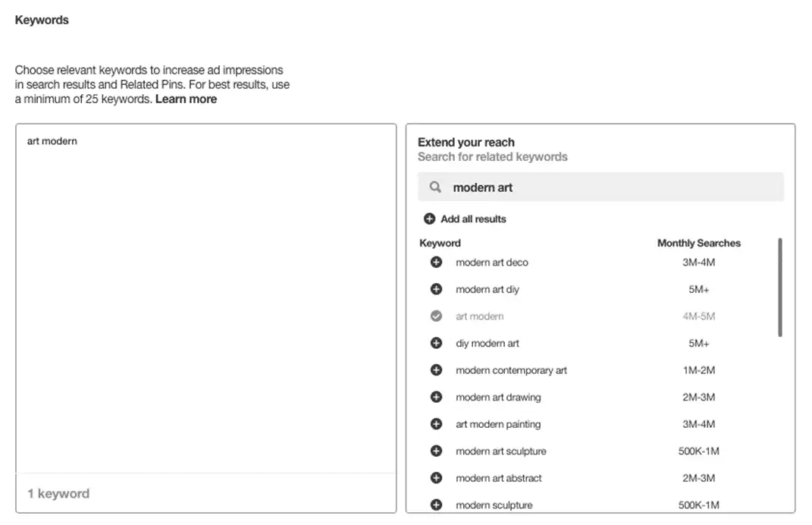Click the Monthly Searches column header
Screen dimensions: 812x525
point(698,243)
